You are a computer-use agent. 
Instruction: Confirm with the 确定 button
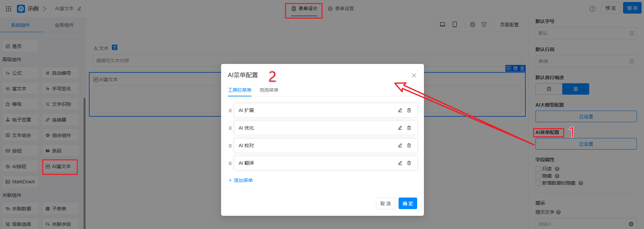coord(407,203)
